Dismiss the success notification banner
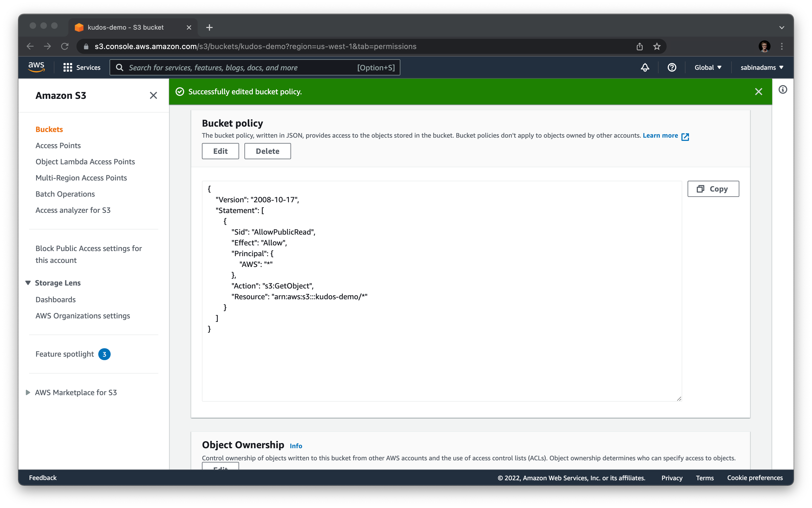Image resolution: width=812 pixels, height=508 pixels. click(x=758, y=92)
